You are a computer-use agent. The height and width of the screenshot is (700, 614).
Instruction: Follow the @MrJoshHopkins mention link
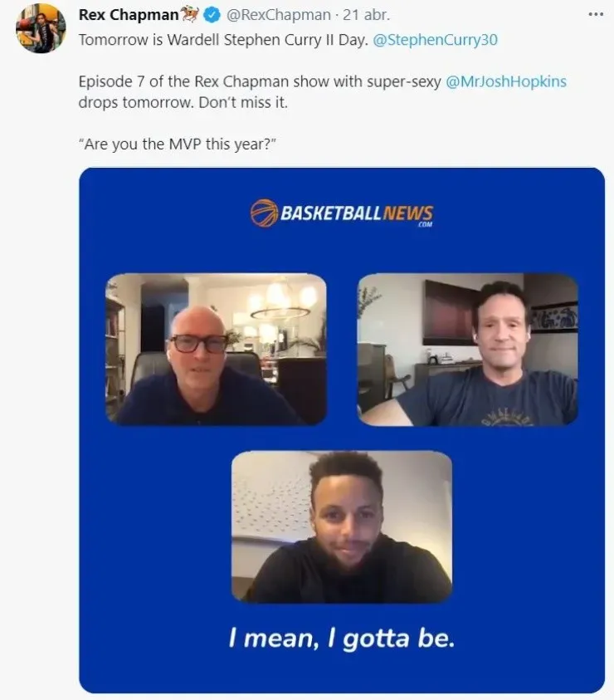pyautogui.click(x=506, y=81)
